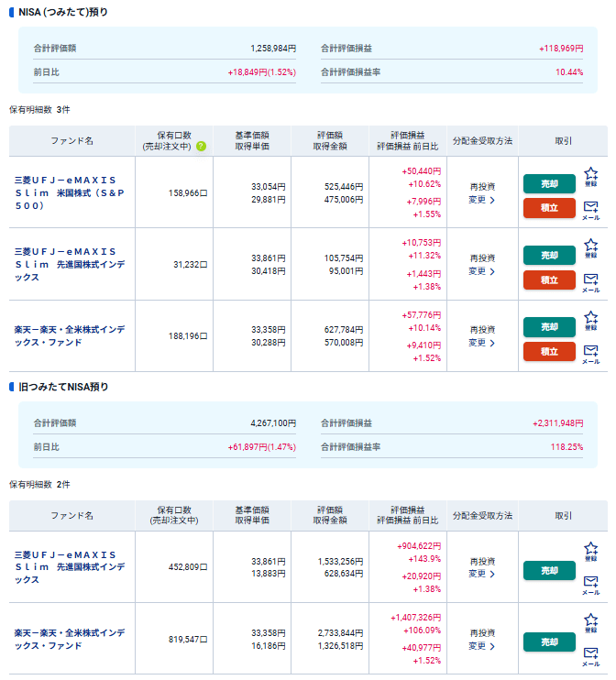This screenshot has height=680, width=616.
Task: Open 変更 link for 先進国株式 with 452,809口
Action: [x=481, y=575]
